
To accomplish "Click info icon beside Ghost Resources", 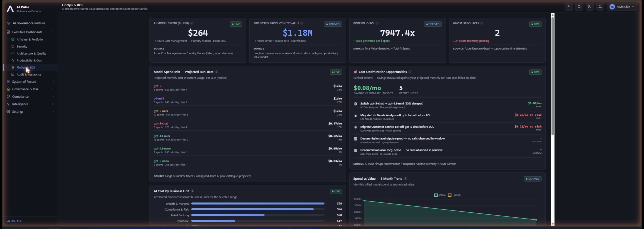I will coord(482,23).
